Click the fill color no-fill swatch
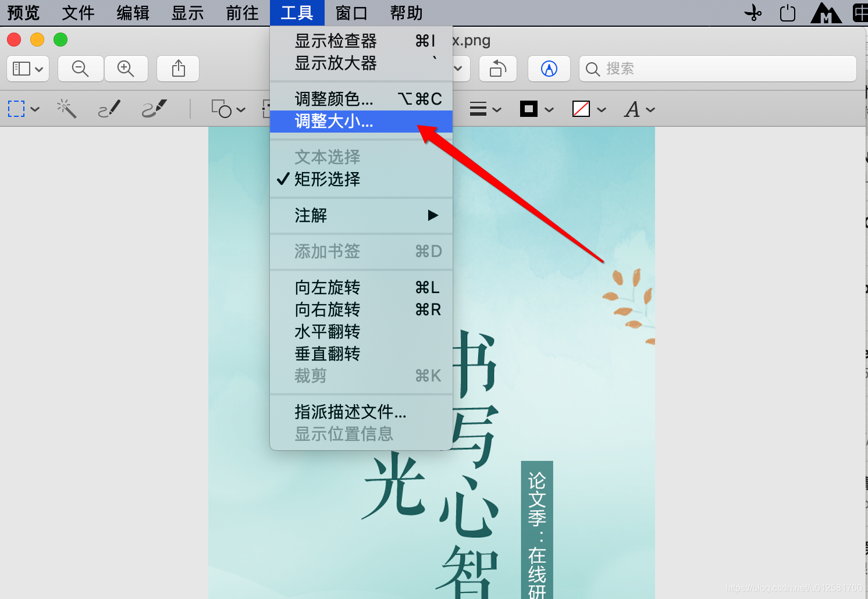The image size is (868, 599). pyautogui.click(x=581, y=109)
